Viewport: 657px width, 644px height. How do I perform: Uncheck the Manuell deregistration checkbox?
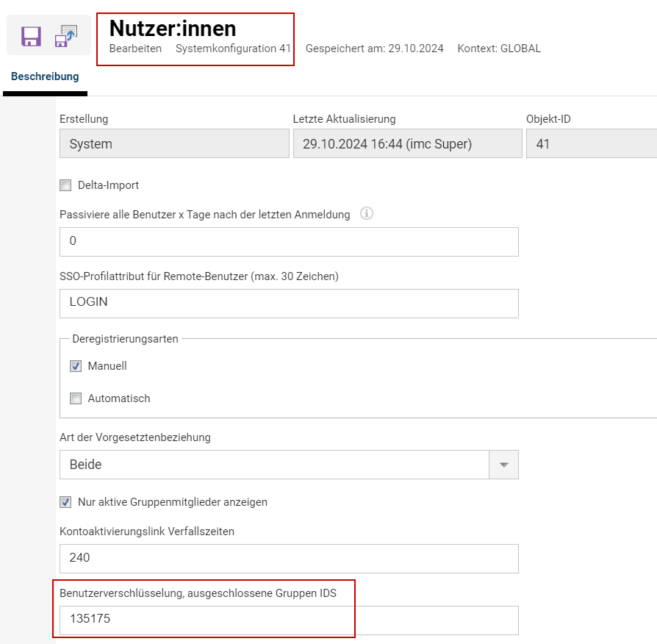[76, 366]
